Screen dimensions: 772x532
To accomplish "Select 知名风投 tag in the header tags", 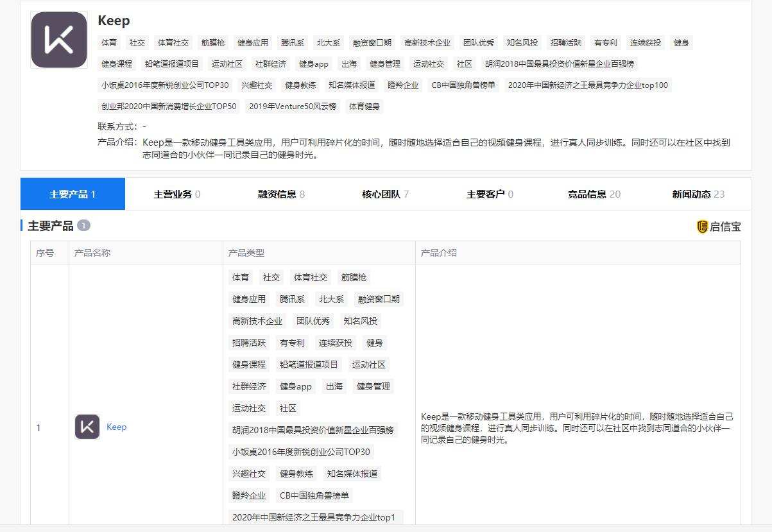I will [522, 43].
